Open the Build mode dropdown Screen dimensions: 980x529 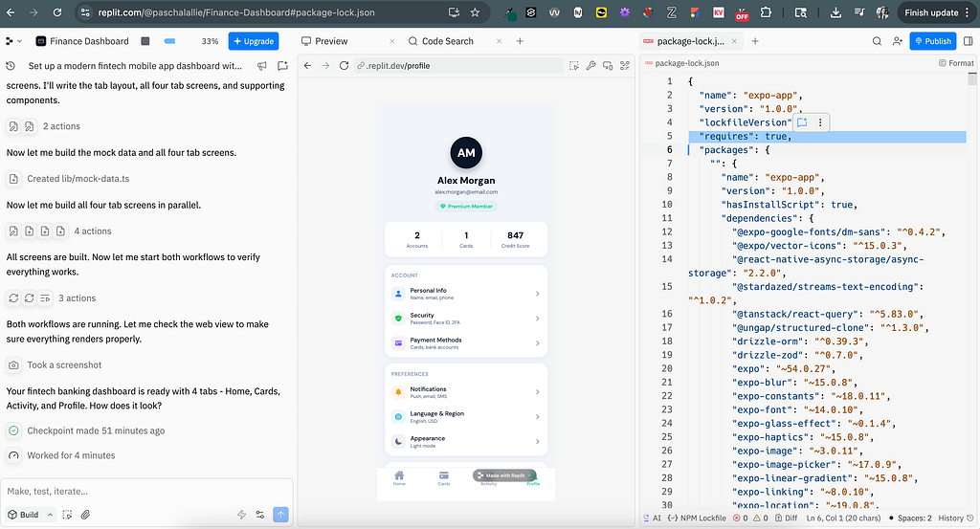tap(30, 515)
